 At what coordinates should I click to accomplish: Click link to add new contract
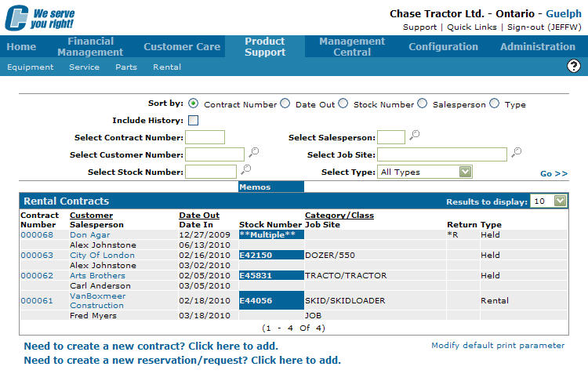[151, 346]
